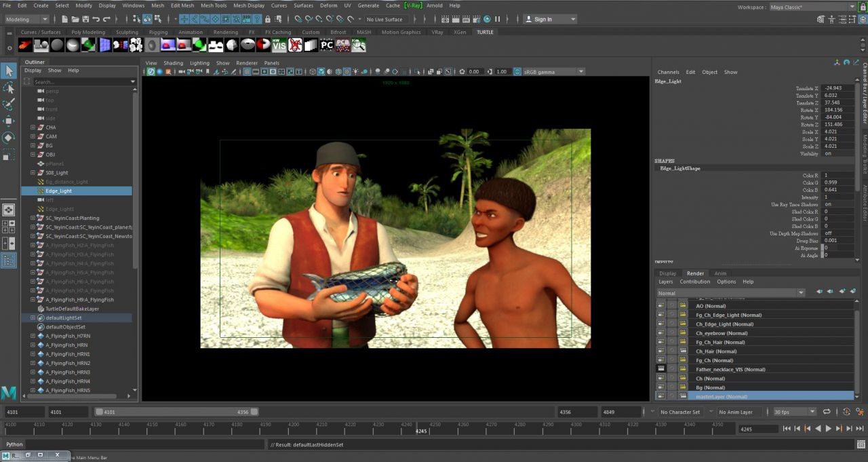Open the Lighting menu in the viewport

pyautogui.click(x=199, y=63)
